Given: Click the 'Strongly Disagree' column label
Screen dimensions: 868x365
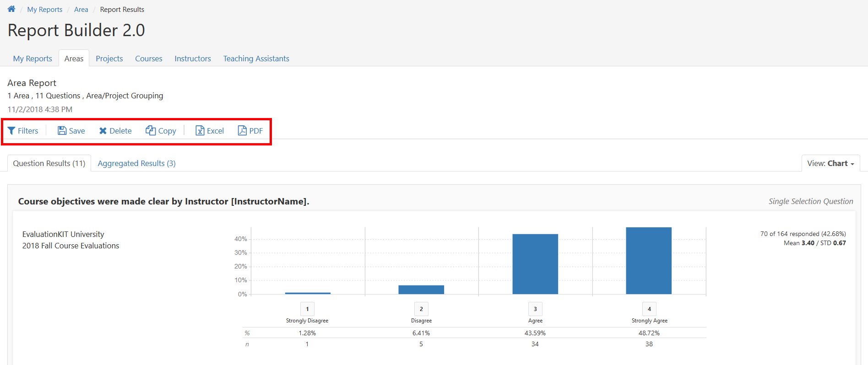Looking at the screenshot, I should pyautogui.click(x=307, y=321).
